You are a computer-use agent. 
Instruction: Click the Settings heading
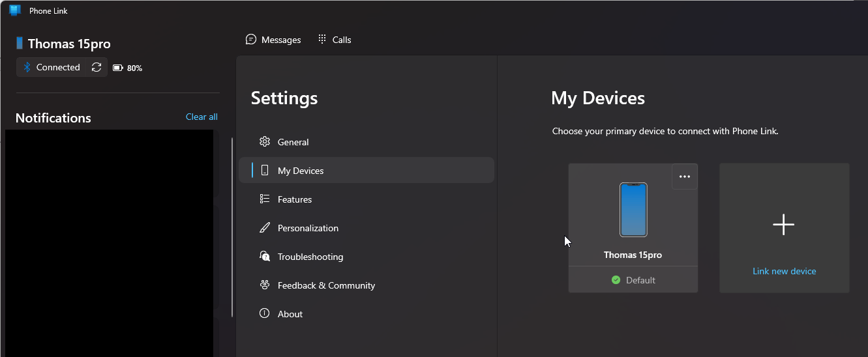(x=284, y=98)
